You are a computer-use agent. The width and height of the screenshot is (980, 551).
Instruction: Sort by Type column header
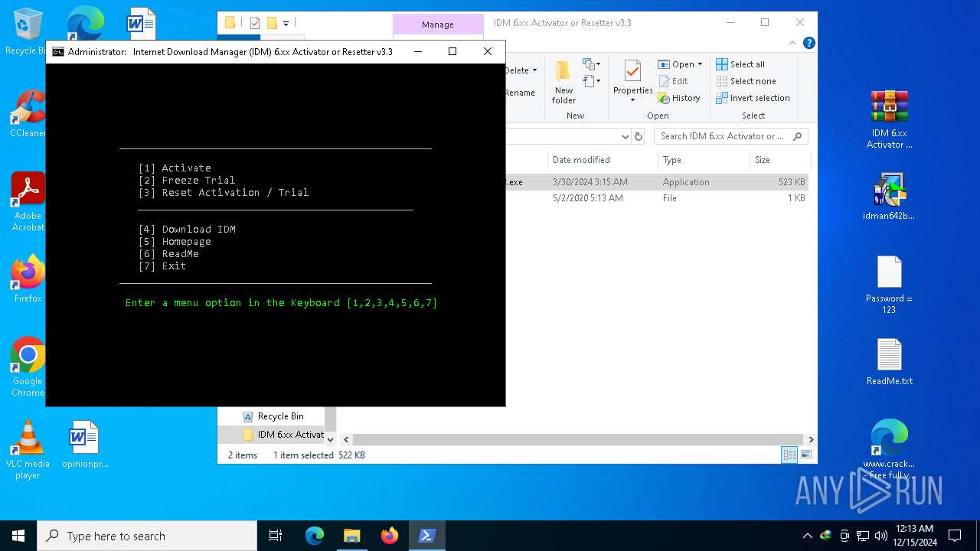[703, 160]
